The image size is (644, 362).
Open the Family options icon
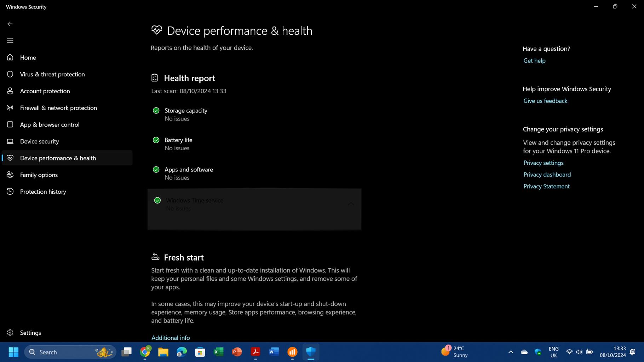click(10, 175)
